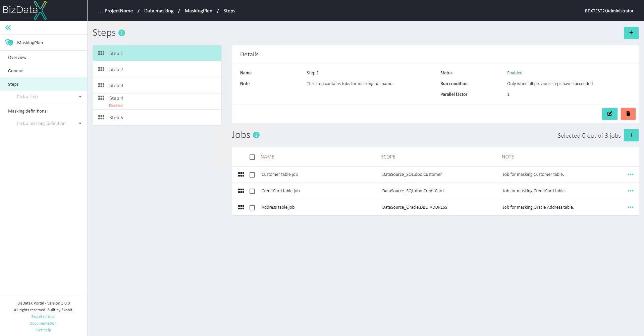Select Steps in the sidebar
Viewport: 644px width, 336px height.
[44, 84]
